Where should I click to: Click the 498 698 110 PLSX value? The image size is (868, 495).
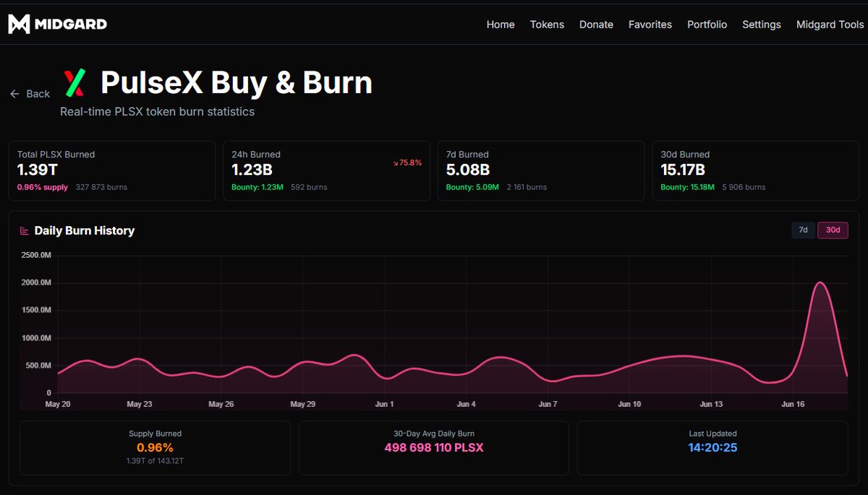click(434, 447)
